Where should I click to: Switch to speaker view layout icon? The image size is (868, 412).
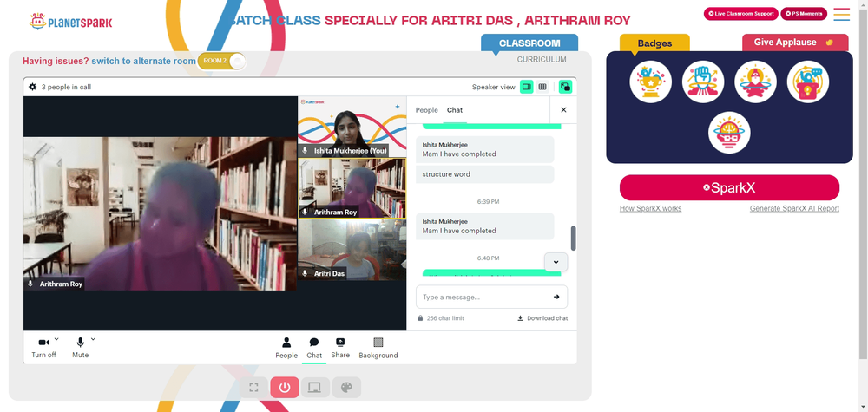coord(527,87)
